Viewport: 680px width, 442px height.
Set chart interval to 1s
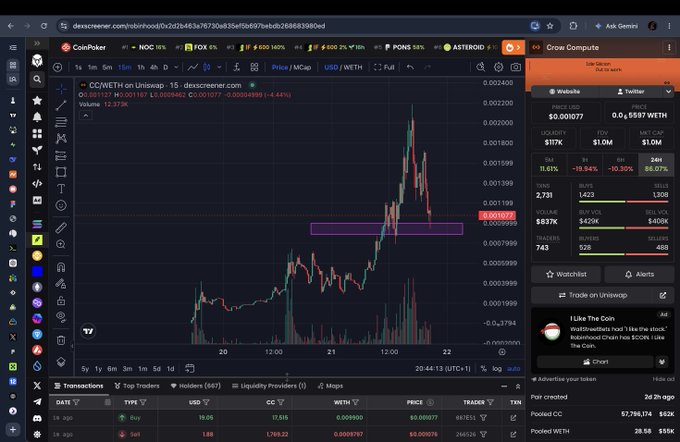point(78,67)
